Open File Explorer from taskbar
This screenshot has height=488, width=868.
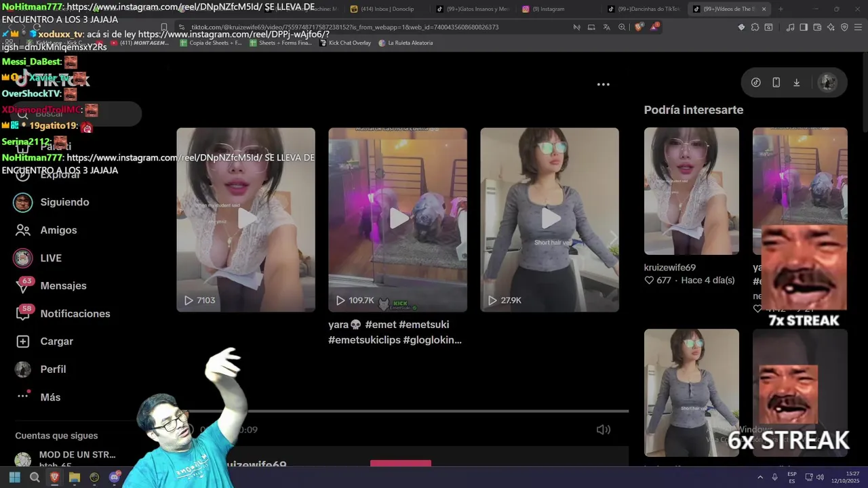[x=75, y=477]
